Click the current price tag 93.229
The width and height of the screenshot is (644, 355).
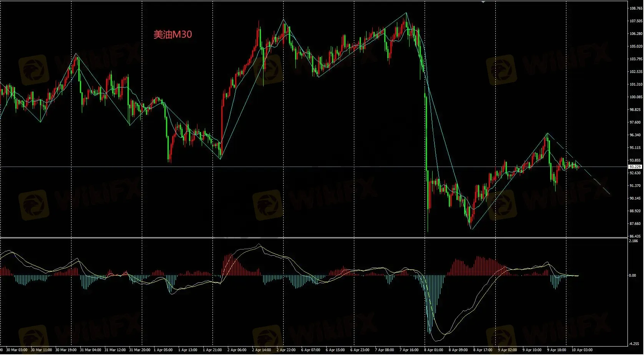tap(635, 167)
